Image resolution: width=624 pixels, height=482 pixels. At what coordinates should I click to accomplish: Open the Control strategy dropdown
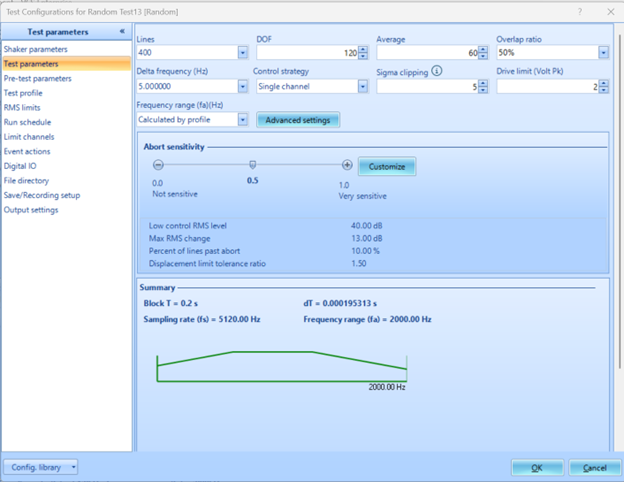(x=363, y=87)
